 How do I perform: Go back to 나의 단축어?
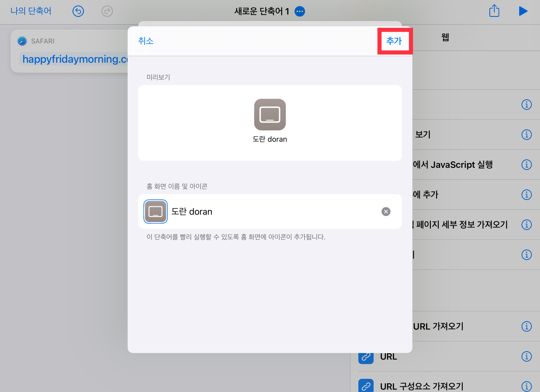[31, 11]
